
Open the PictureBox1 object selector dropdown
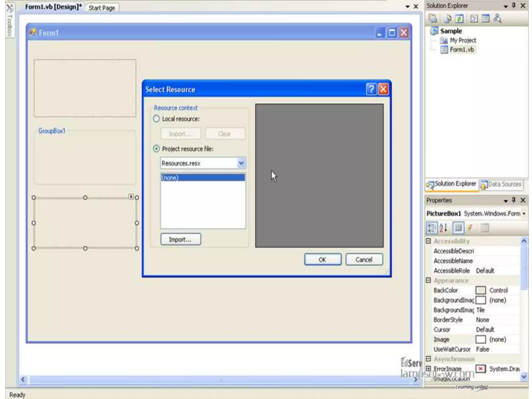pos(524,214)
